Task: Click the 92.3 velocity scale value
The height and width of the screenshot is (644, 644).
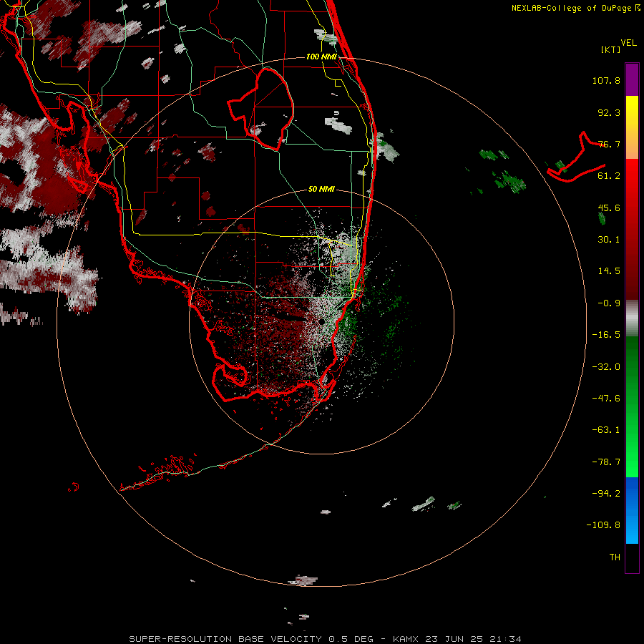Action: (609, 112)
